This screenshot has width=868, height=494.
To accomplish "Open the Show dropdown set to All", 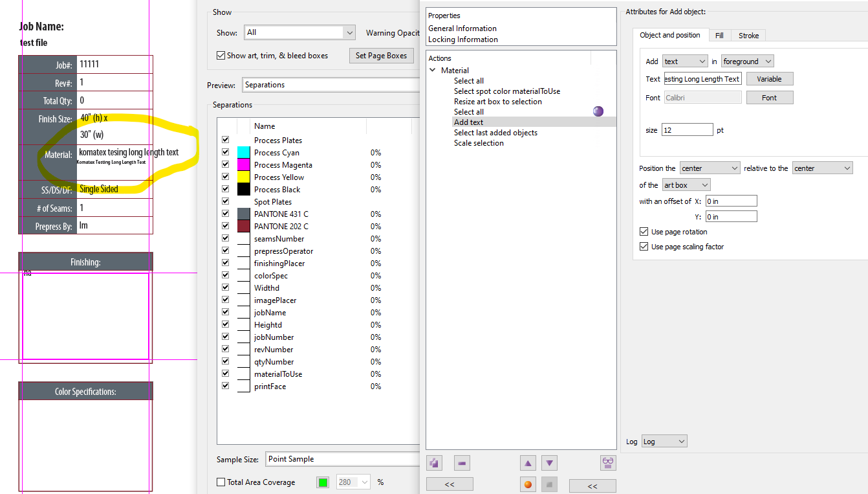I will (299, 32).
